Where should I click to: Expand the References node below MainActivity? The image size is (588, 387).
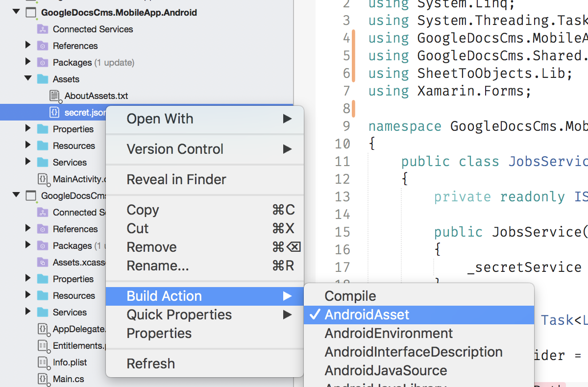pos(28,229)
